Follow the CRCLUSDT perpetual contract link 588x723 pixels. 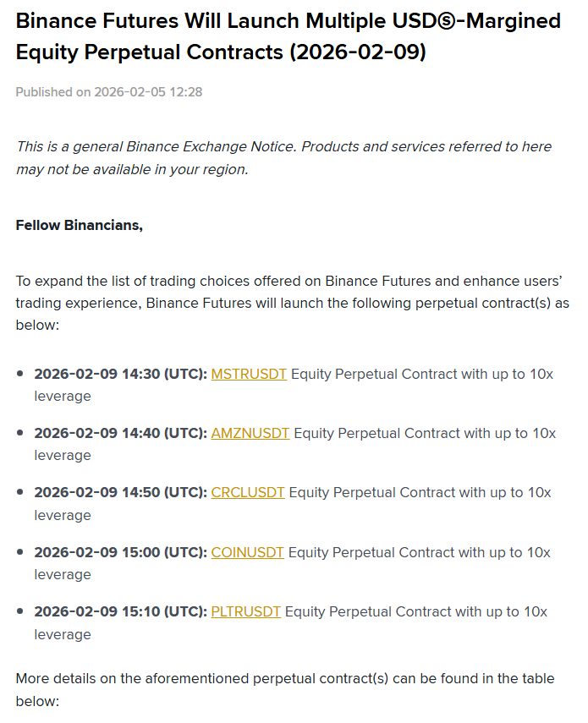pos(248,492)
